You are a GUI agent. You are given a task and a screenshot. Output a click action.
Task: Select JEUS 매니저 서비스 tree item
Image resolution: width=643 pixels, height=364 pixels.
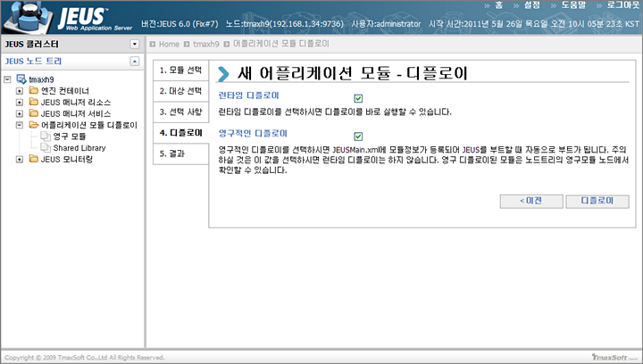tap(76, 113)
